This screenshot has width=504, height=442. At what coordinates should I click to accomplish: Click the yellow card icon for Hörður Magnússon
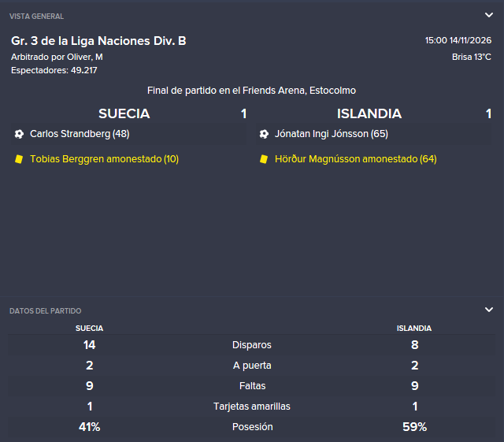click(264, 159)
